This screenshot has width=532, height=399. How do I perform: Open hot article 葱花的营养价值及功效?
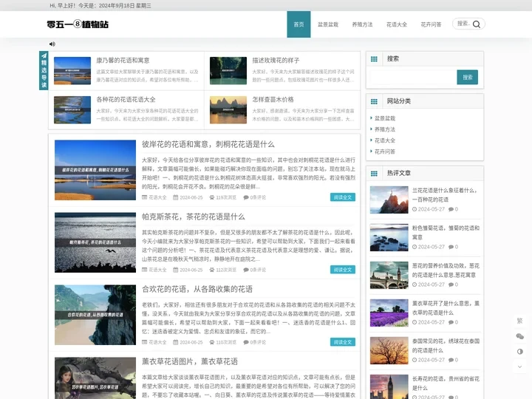(446, 270)
